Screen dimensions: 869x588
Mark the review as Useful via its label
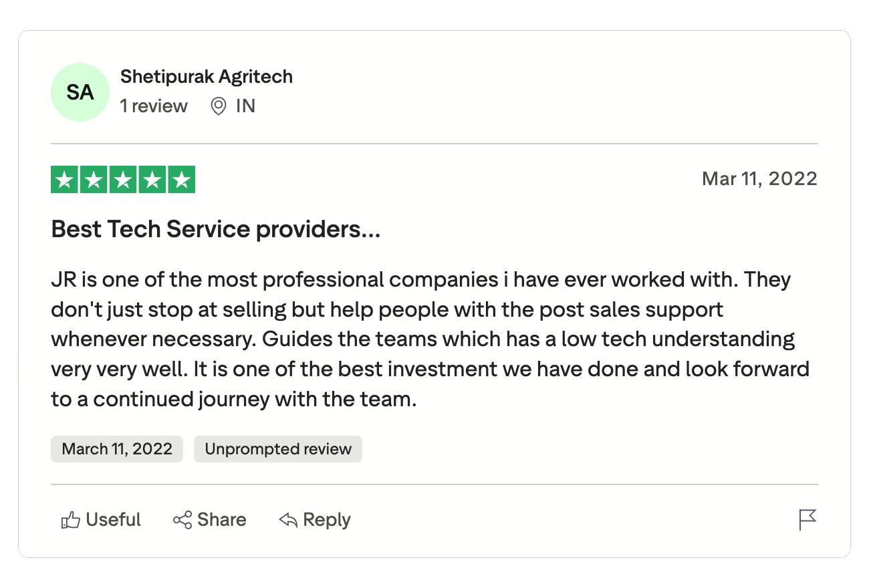[x=113, y=520]
